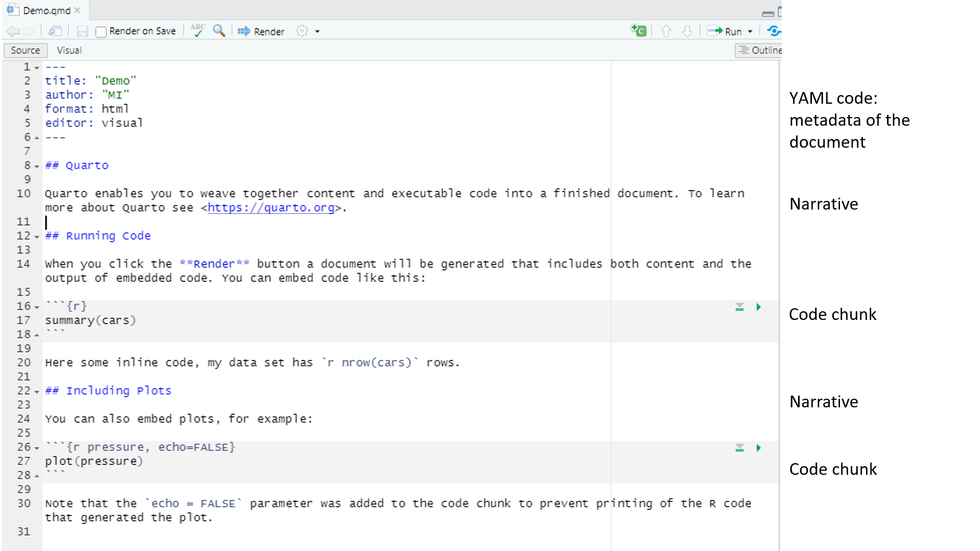The height and width of the screenshot is (551, 980).
Task: Click the fold arrow at line 6
Action: (x=37, y=138)
